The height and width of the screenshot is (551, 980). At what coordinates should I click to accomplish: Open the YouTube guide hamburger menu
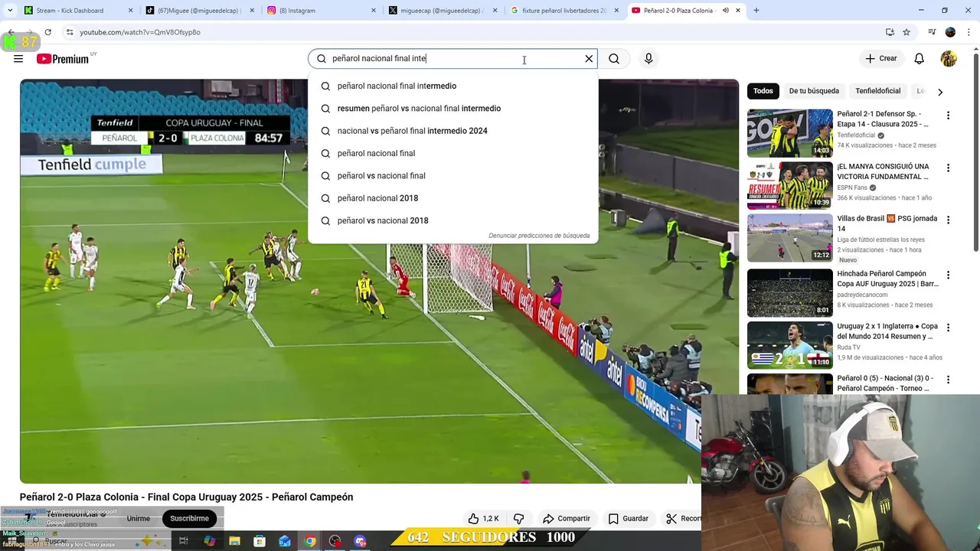(x=18, y=59)
